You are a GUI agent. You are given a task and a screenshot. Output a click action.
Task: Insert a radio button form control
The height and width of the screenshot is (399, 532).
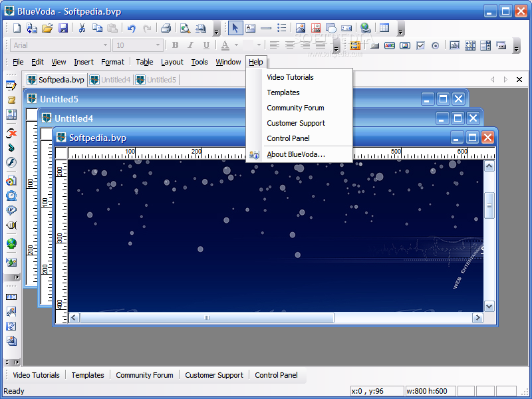click(436, 45)
